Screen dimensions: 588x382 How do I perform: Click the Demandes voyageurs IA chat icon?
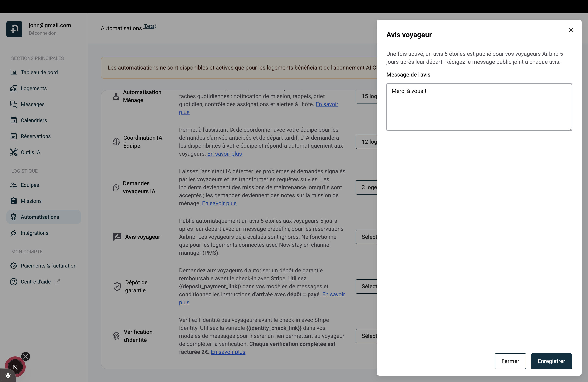click(x=116, y=188)
